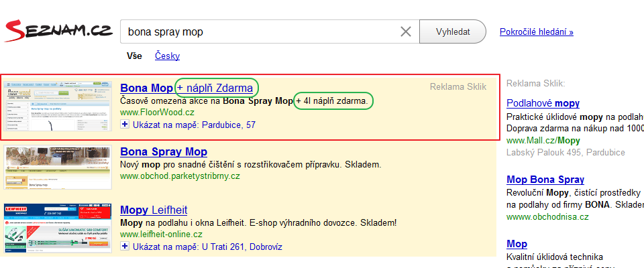Open the 'Mop Bona Spray' sidebar ad
644x268 pixels.
[545, 180]
